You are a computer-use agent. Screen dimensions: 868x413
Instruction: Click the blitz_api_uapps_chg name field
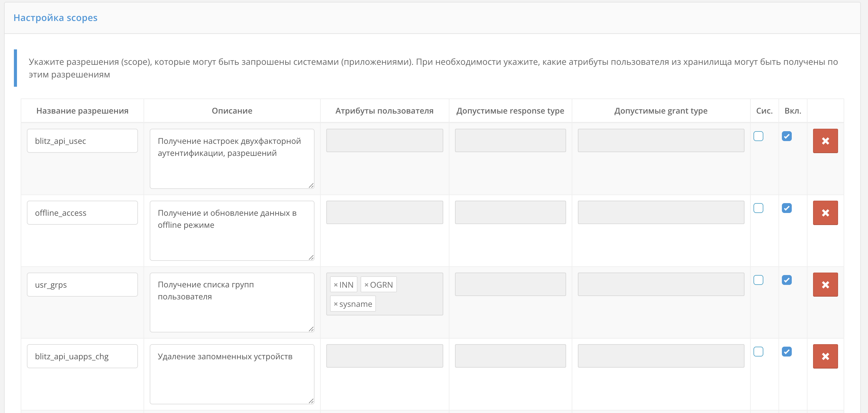82,356
